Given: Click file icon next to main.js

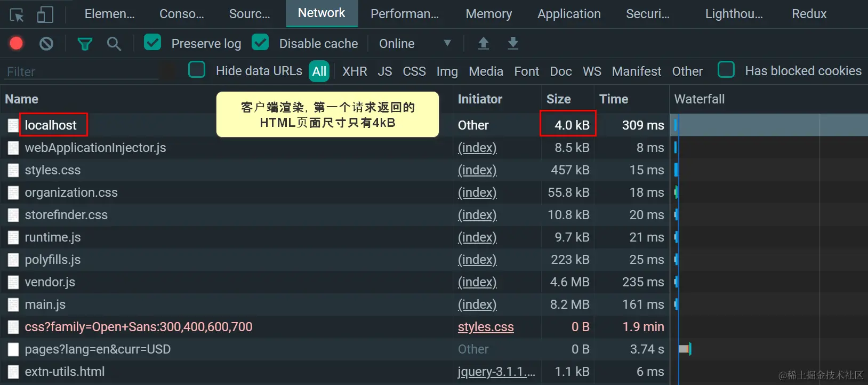Looking at the screenshot, I should pos(13,304).
